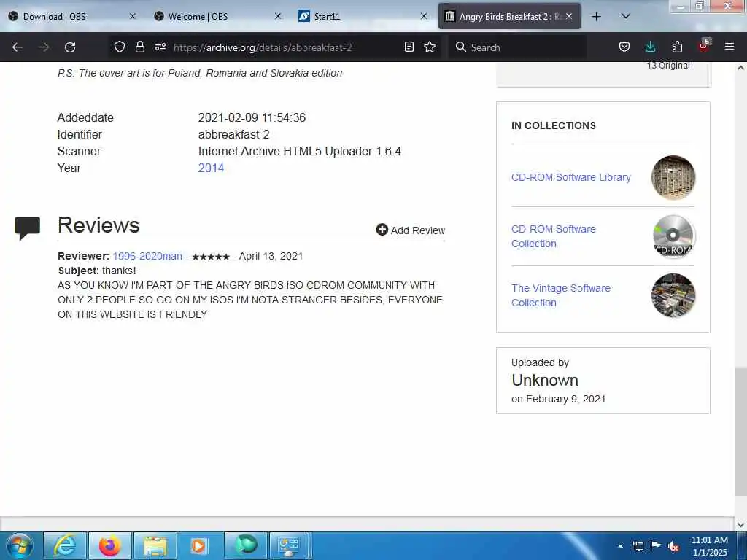Open Windows Explorer from taskbar

click(x=155, y=545)
